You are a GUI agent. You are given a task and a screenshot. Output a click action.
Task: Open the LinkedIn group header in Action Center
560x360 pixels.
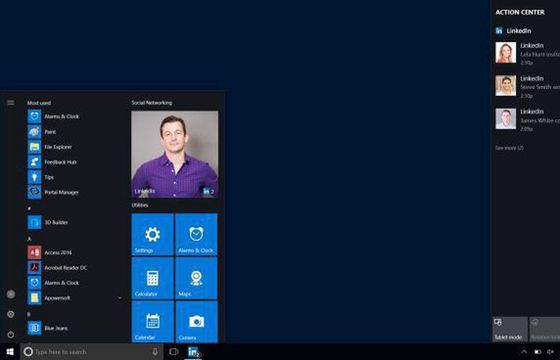(x=513, y=31)
